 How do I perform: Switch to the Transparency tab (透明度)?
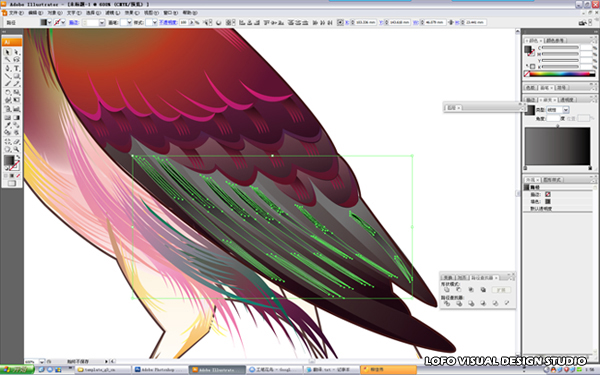pos(567,100)
